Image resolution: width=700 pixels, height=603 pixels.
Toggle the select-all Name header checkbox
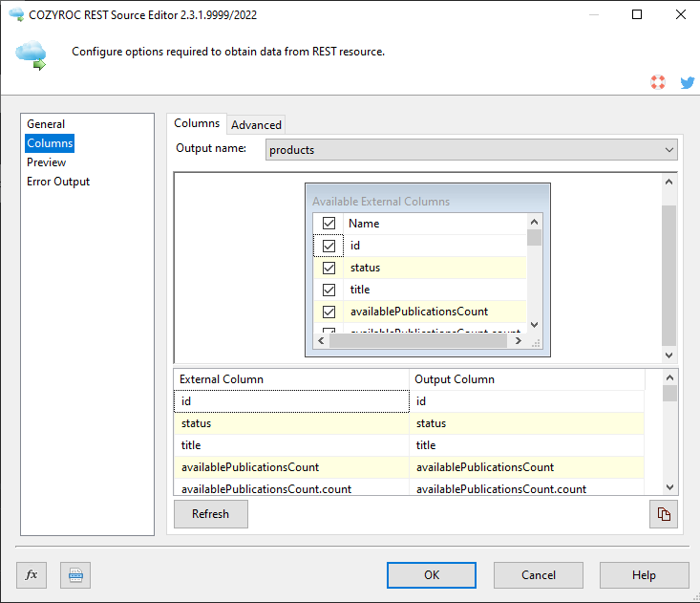(329, 224)
